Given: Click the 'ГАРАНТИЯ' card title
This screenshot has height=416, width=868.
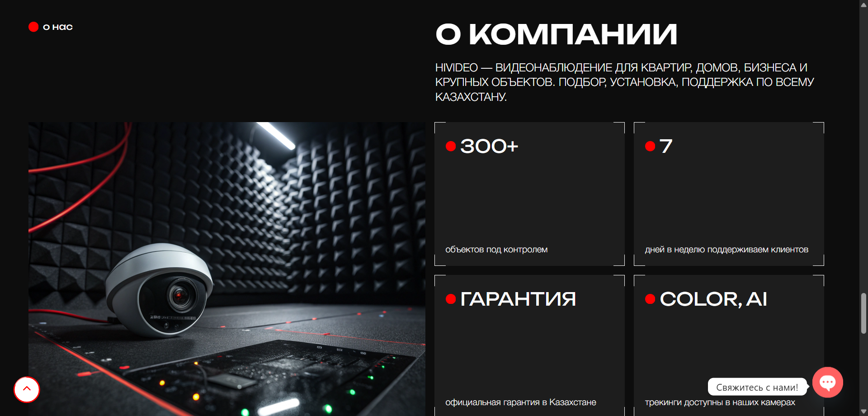Looking at the screenshot, I should pos(518,299).
